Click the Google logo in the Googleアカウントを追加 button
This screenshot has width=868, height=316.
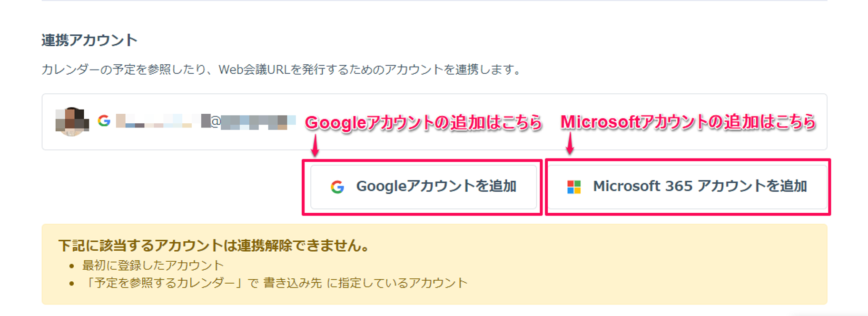[x=337, y=187]
